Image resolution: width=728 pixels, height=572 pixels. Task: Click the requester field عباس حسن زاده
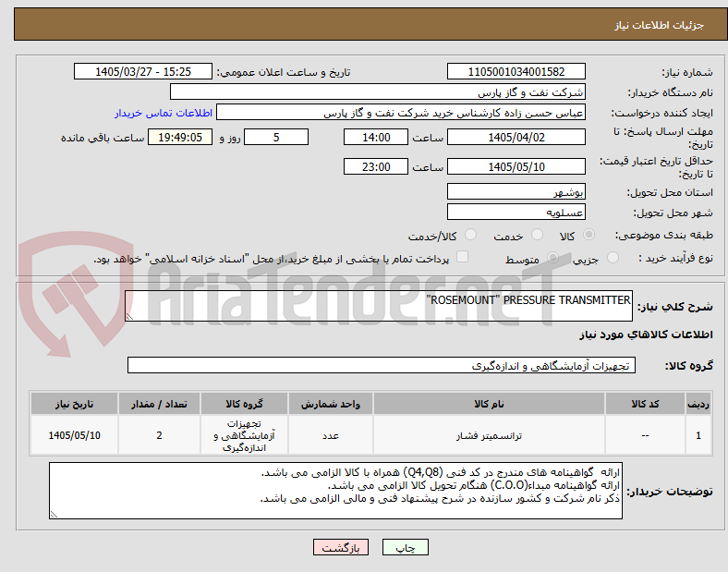pyautogui.click(x=401, y=113)
